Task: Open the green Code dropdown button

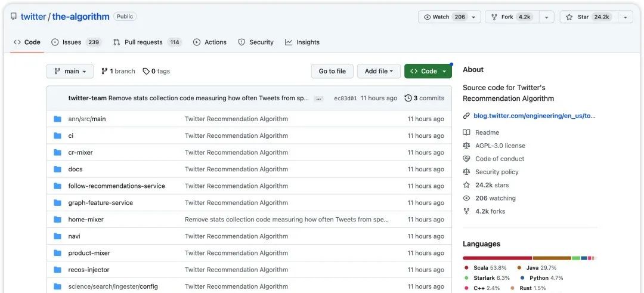Action: pos(428,71)
